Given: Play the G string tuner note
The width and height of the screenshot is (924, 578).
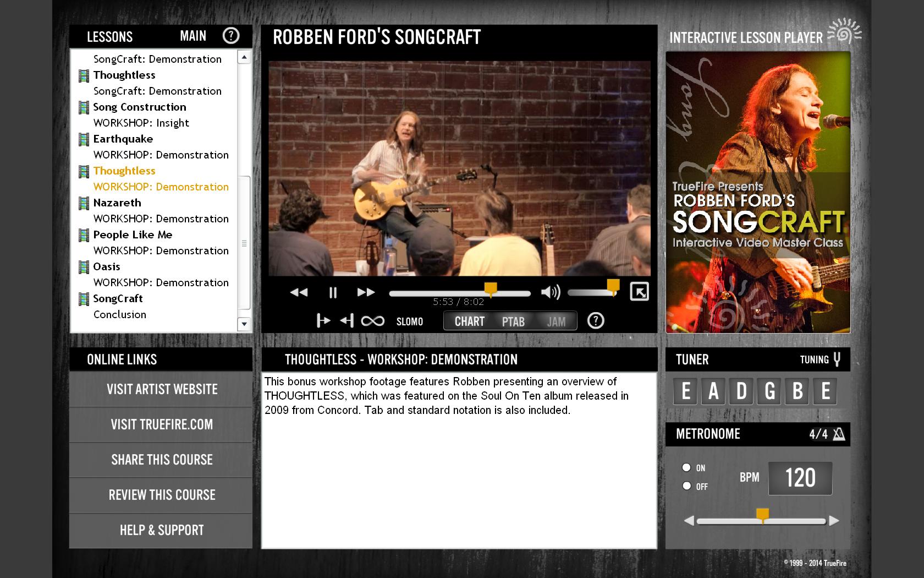Looking at the screenshot, I should tap(769, 391).
